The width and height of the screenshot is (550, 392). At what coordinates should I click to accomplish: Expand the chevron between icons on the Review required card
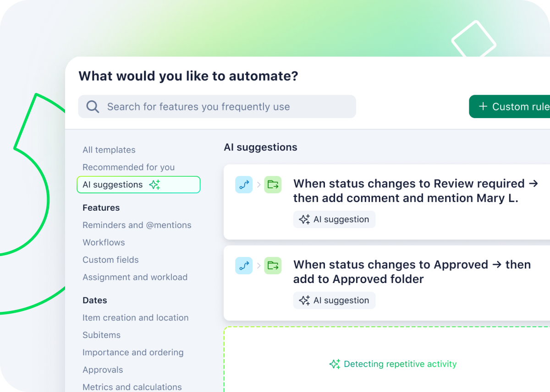pyautogui.click(x=258, y=185)
